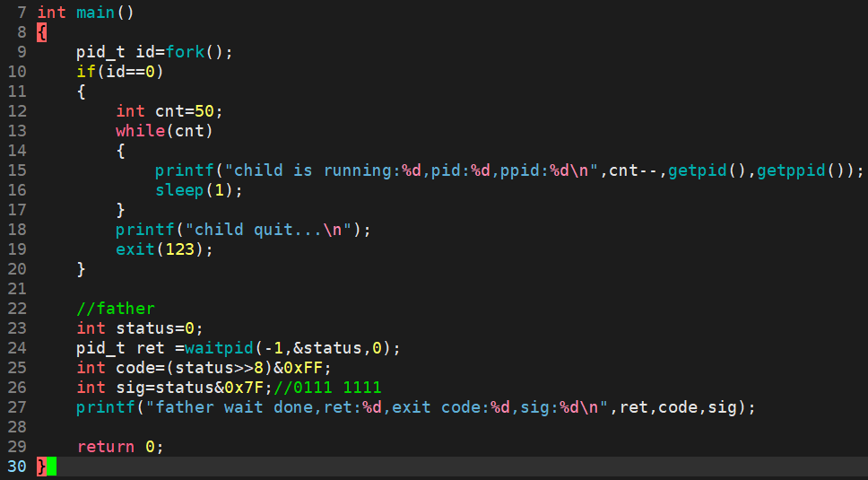Click line number 15 in the gutter

[17, 170]
